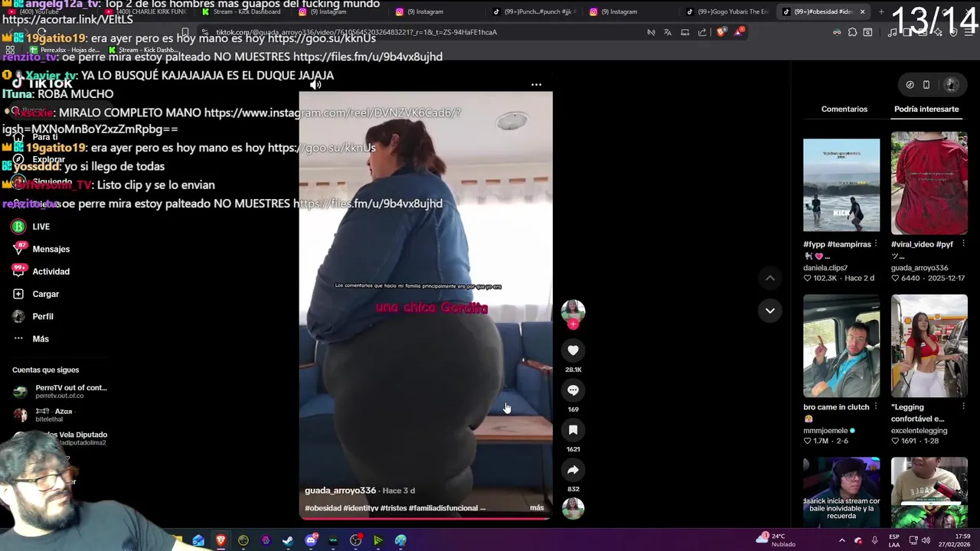Expand Más options in TikTok sidebar
980x551 pixels.
[x=31, y=338]
